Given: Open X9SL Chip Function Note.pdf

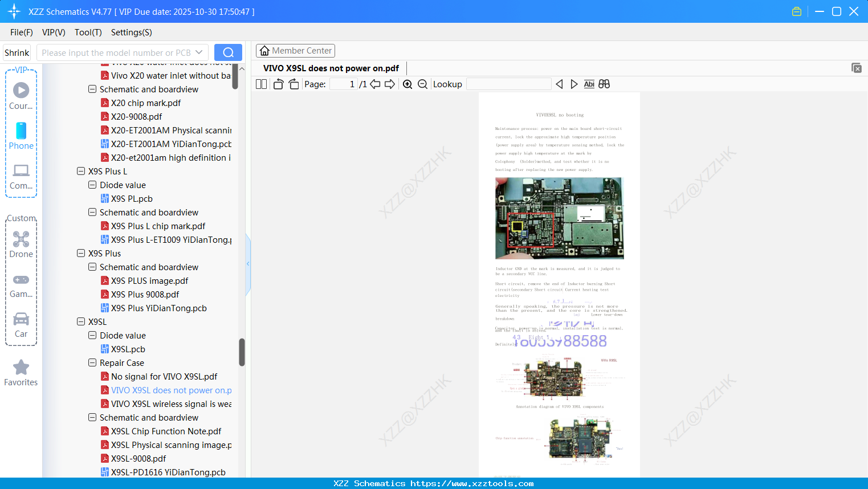Looking at the screenshot, I should pyautogui.click(x=166, y=431).
